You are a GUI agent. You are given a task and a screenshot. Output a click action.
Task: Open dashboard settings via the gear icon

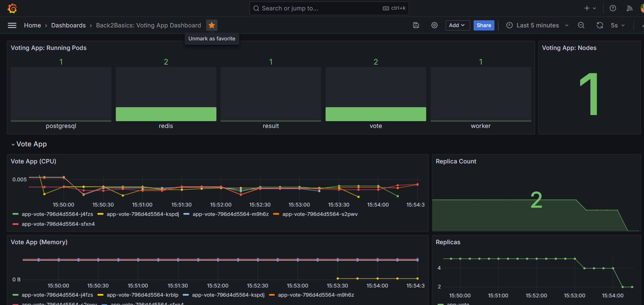pyautogui.click(x=434, y=25)
